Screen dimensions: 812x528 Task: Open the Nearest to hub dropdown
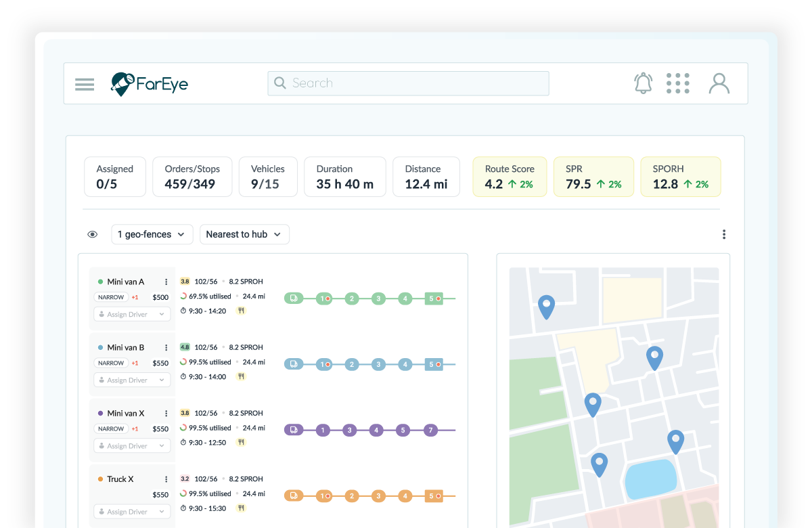(x=244, y=234)
